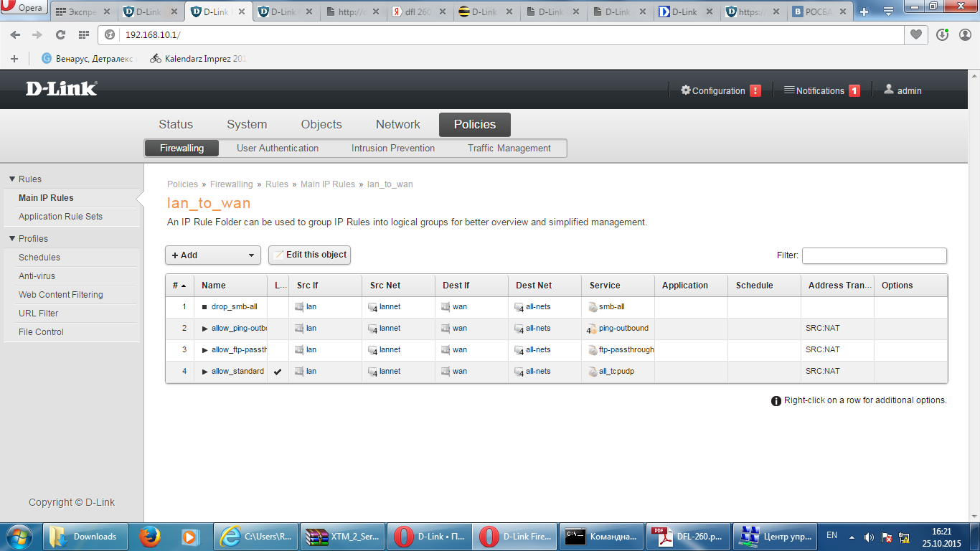This screenshot has width=980, height=551.
Task: Open Web Content Filtering in sidebar
Action: tap(61, 295)
